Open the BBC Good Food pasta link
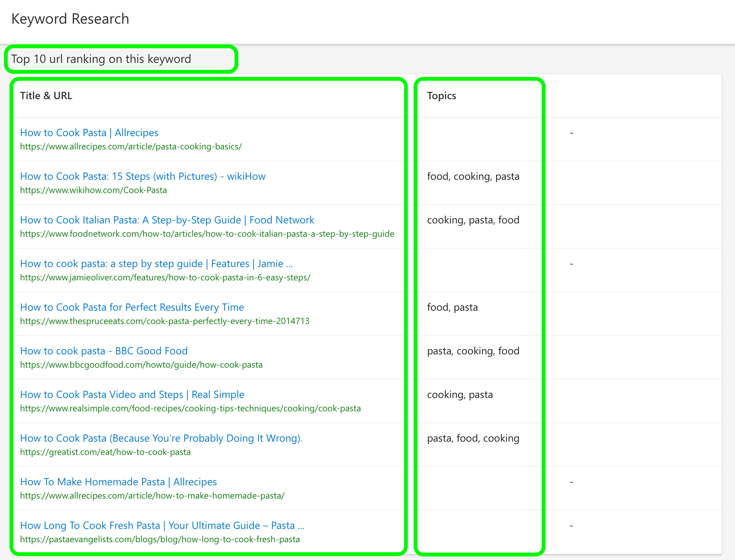The width and height of the screenshot is (735, 560). point(104,351)
